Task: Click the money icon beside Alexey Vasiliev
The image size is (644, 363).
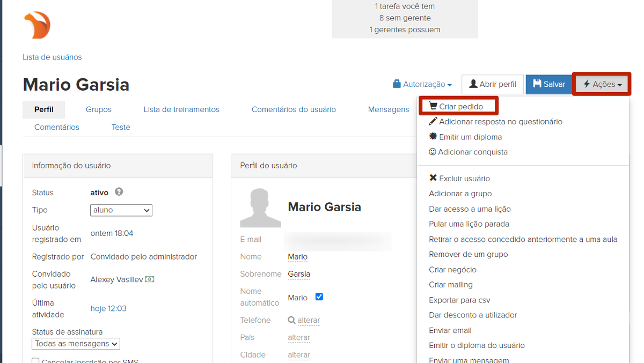Action: coord(150,279)
